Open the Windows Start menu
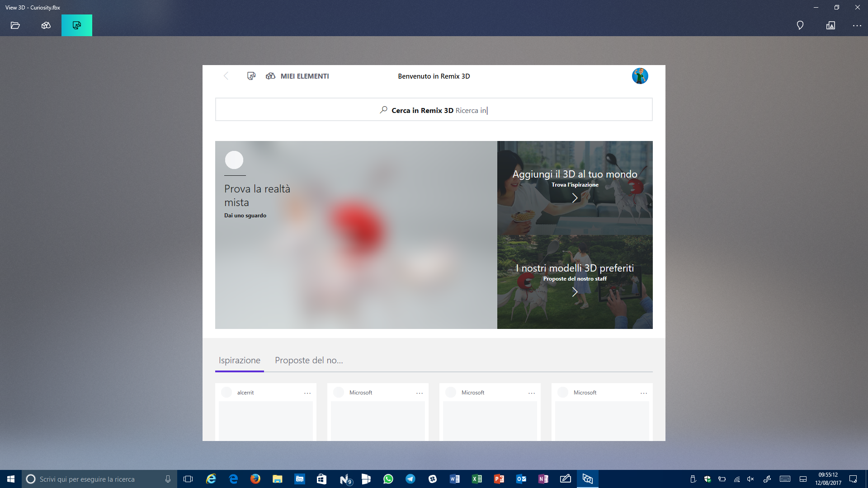Screen dimensions: 868x488 pyautogui.click(x=11, y=479)
